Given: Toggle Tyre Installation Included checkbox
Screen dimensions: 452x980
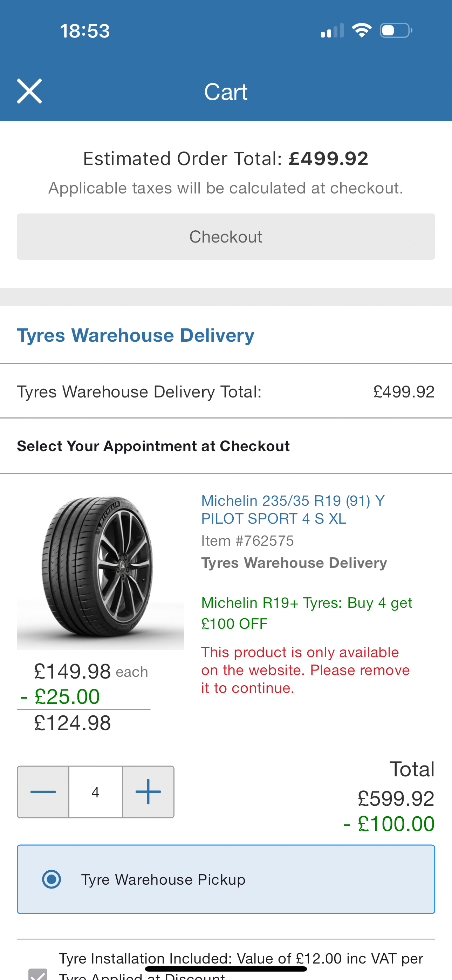Looking at the screenshot, I should (38, 974).
